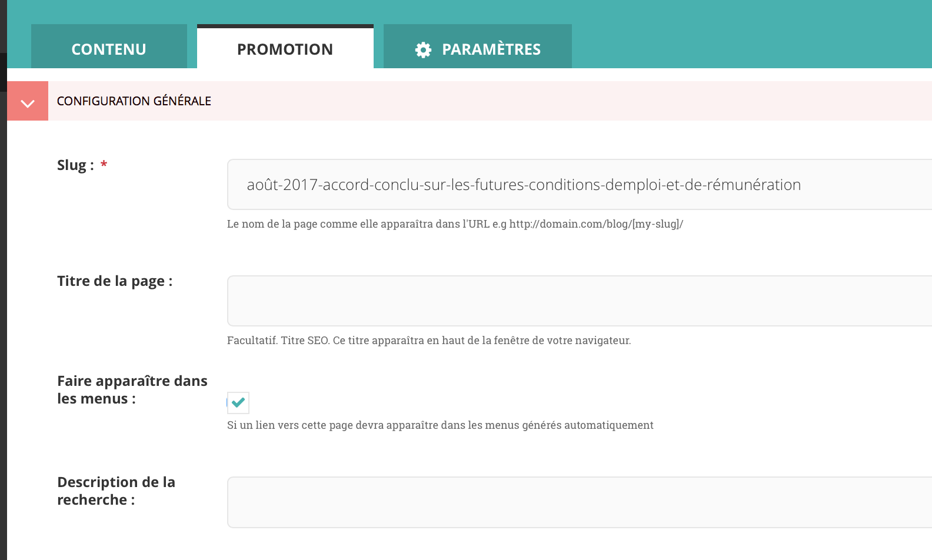Select the Promotion tab
The width and height of the screenshot is (932, 560).
285,49
